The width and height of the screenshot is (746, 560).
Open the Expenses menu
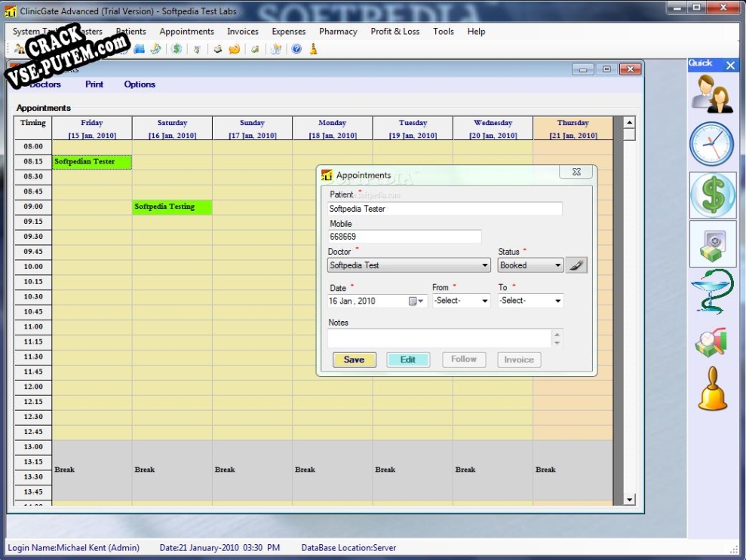[x=289, y=32]
